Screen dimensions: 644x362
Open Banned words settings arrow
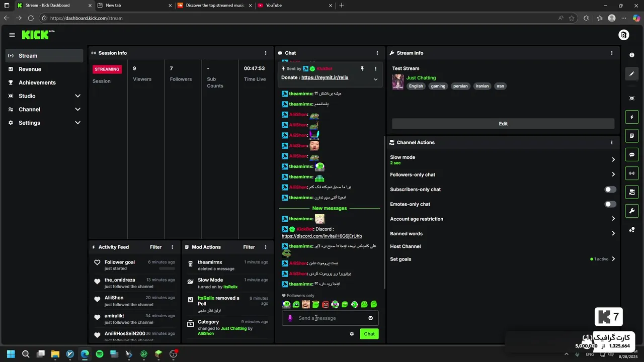[613, 233]
